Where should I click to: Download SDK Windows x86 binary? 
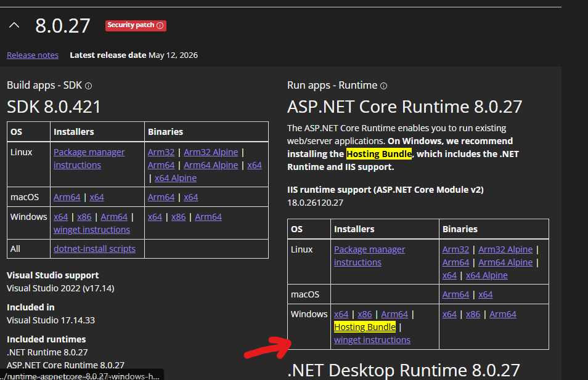[179, 217]
